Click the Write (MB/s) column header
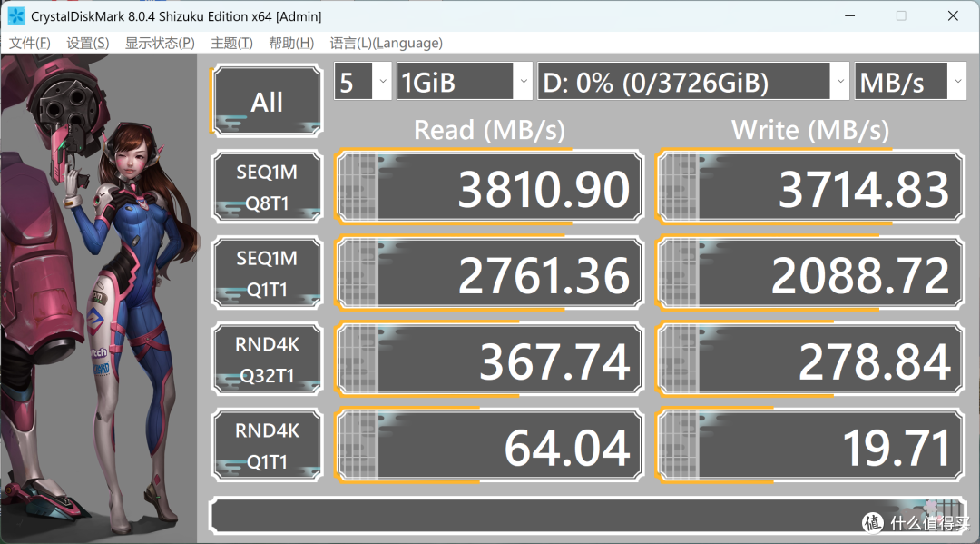 pyautogui.click(x=810, y=130)
